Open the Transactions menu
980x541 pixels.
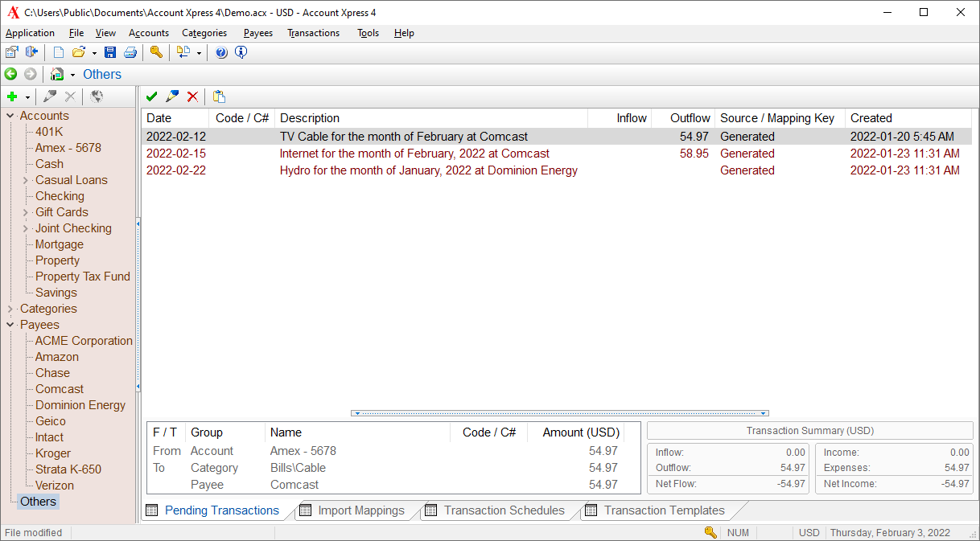pos(313,33)
